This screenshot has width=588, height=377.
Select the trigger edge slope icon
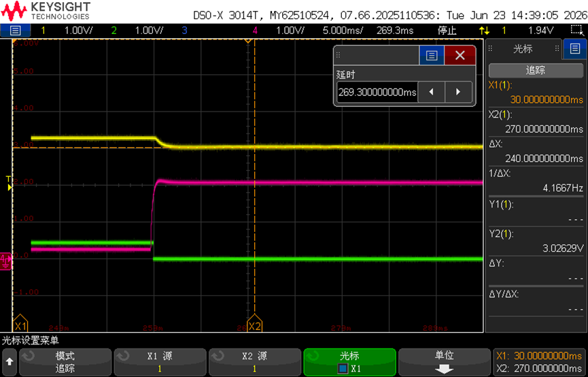coord(484,31)
